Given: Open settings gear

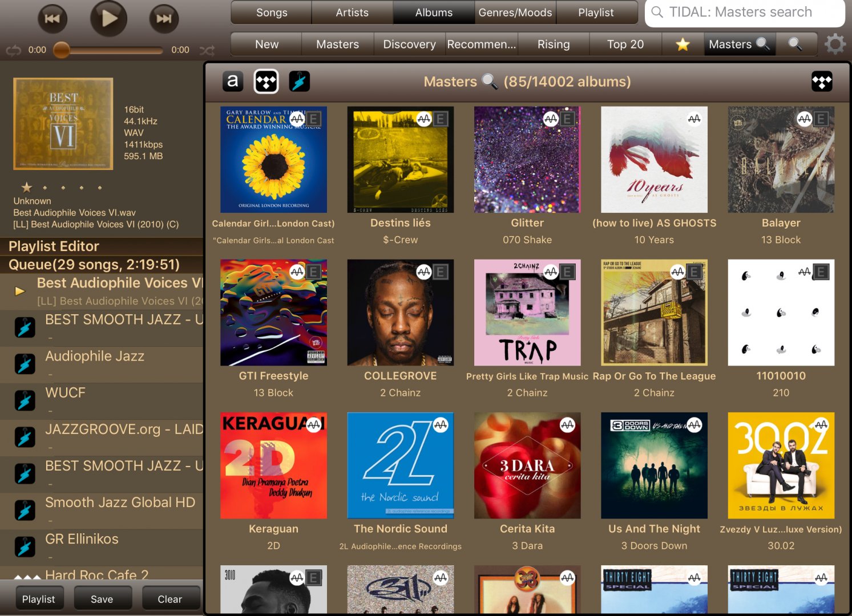Looking at the screenshot, I should (x=835, y=44).
